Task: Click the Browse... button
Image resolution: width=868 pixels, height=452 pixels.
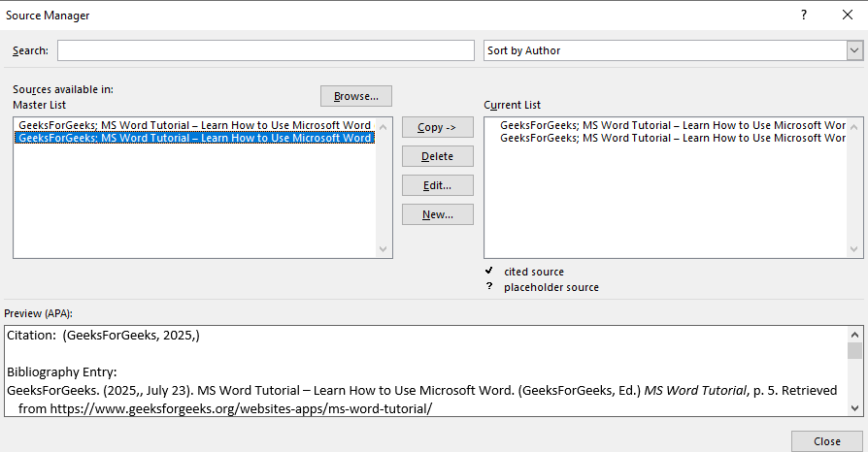Action: click(356, 96)
